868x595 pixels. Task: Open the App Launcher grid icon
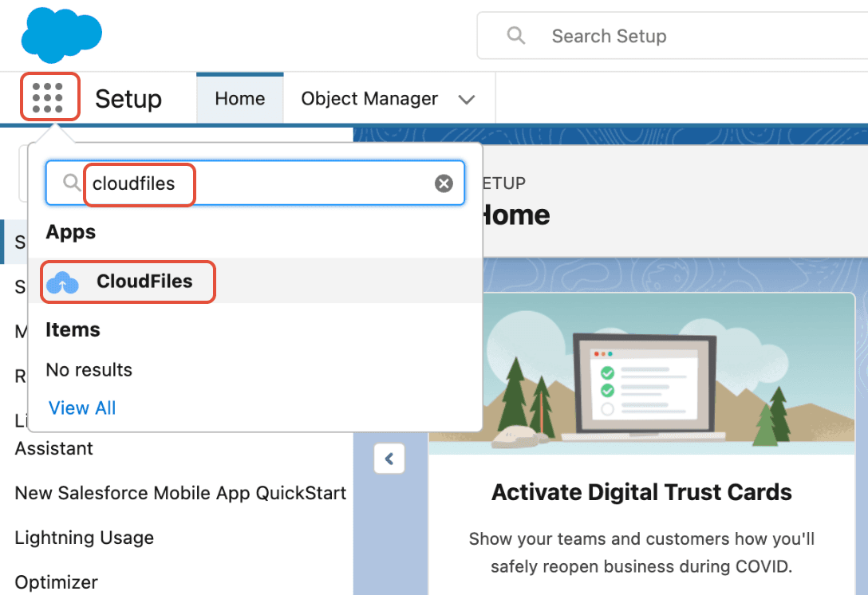point(49,97)
